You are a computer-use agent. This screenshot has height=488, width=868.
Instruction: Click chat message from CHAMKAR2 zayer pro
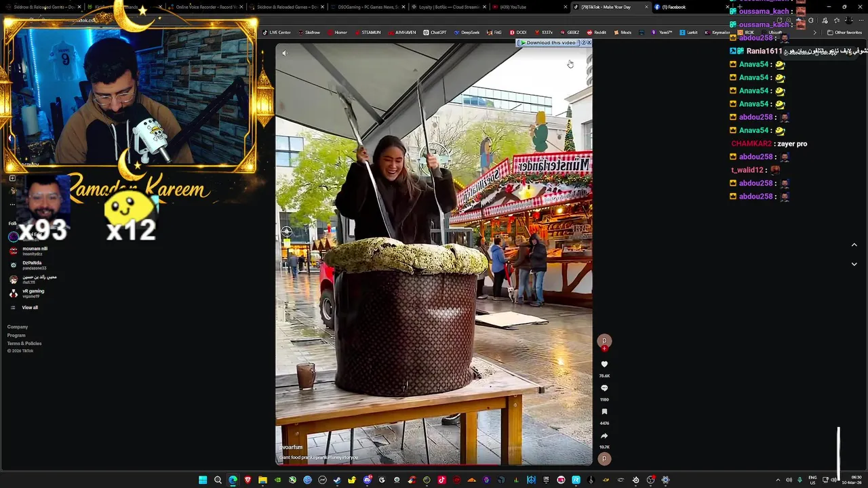click(769, 144)
